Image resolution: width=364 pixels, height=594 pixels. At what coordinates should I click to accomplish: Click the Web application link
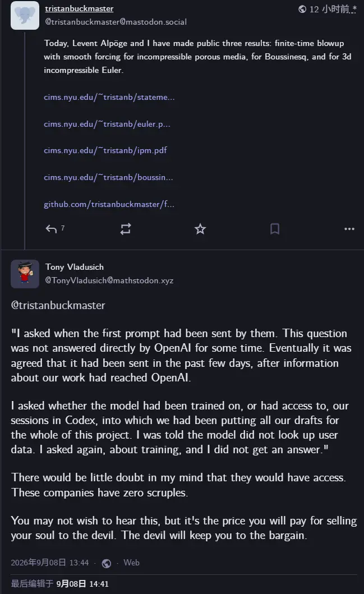click(131, 563)
